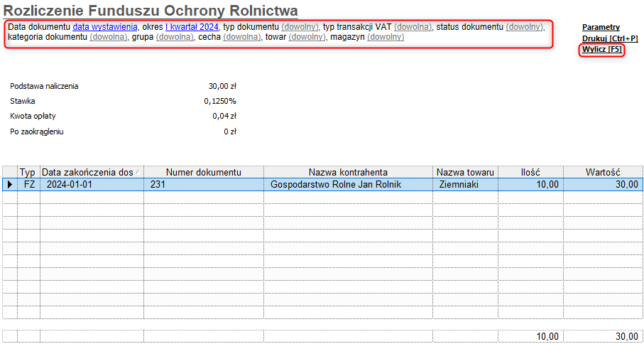This screenshot has width=644, height=344.
Task: Click the row selector arrow of FZ row
Action: tap(10, 185)
